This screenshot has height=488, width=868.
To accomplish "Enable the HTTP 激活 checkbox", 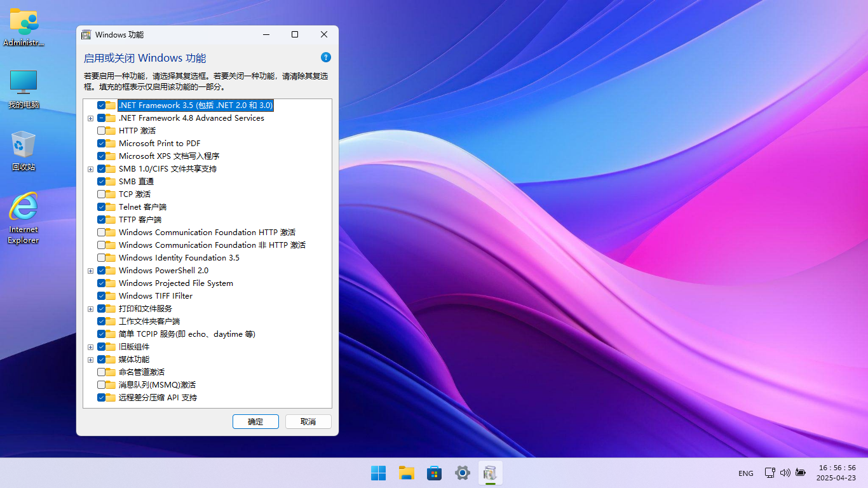I will tap(101, 130).
